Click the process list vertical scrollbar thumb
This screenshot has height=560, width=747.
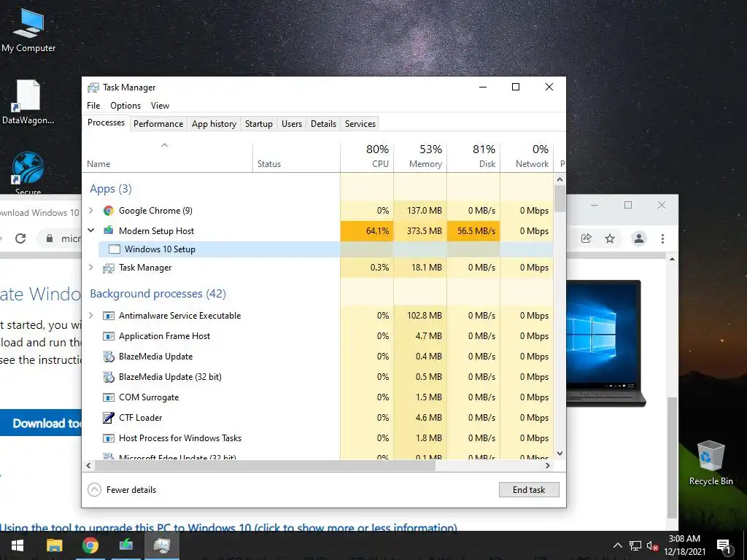[560, 199]
